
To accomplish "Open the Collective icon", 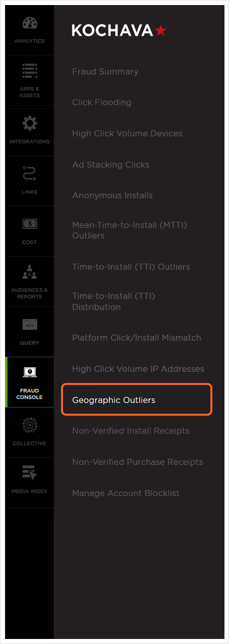I will pyautogui.click(x=30, y=426).
